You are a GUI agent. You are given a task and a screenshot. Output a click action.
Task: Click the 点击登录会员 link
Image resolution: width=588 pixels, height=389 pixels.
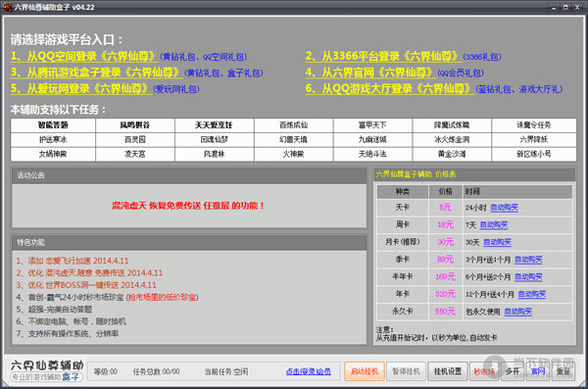pyautogui.click(x=309, y=371)
